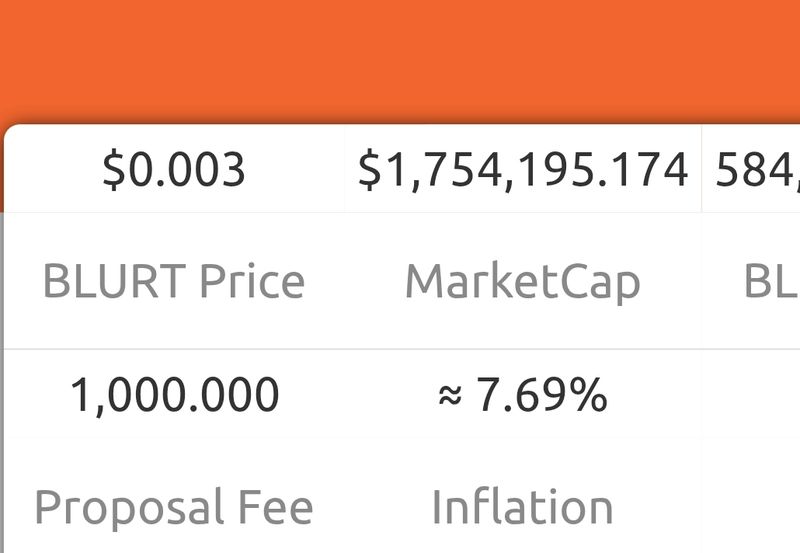Viewport: 800px width, 553px height.
Task: Click the Proposal Fee label
Action: (x=174, y=507)
